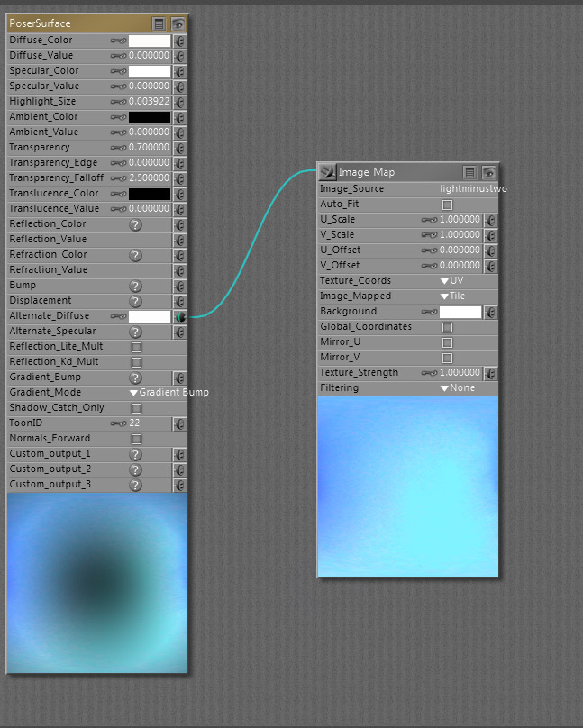Click the Background input plug in Image_Map

pyautogui.click(x=490, y=313)
